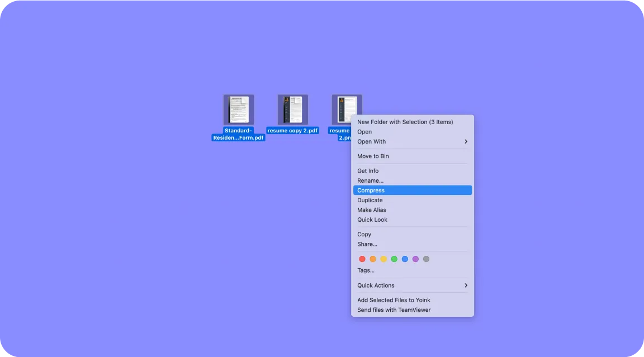Choose Send files with TeamViewer
This screenshot has height=357, width=644.
tap(413, 310)
